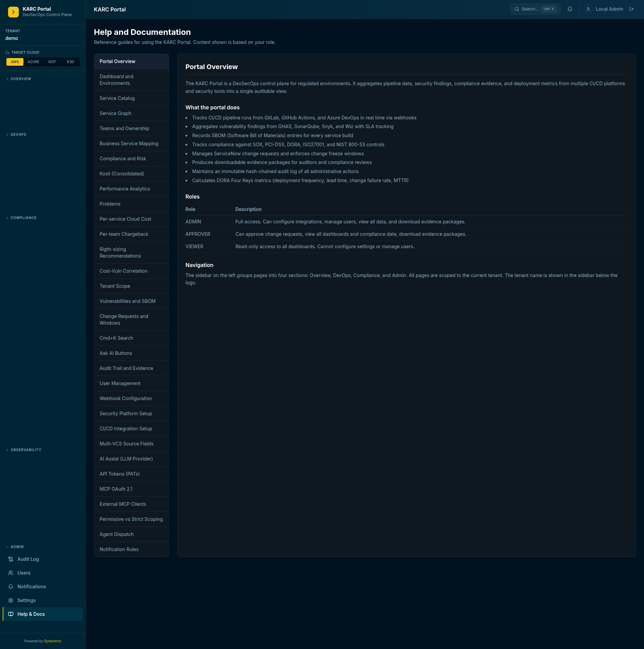Open the notifications bell in the top bar
This screenshot has height=649, width=644.
(x=570, y=9)
